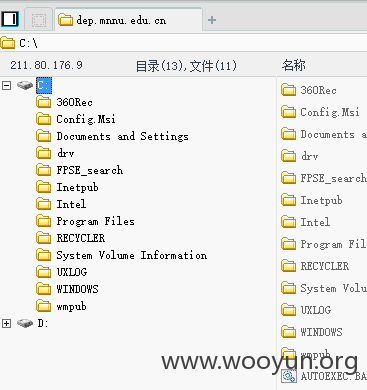Click FPSE_search folder icon in file list
Image resolution: width=367 pixels, height=390 pixels.
pos(288,178)
